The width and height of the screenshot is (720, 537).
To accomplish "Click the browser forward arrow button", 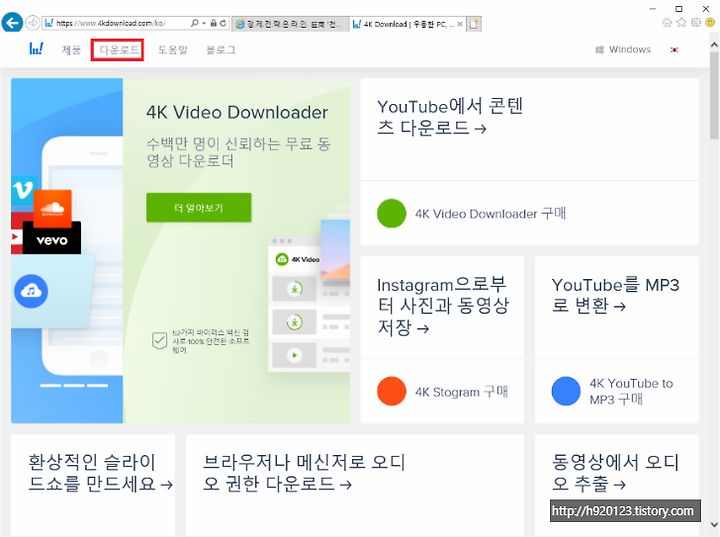I will point(32,23).
